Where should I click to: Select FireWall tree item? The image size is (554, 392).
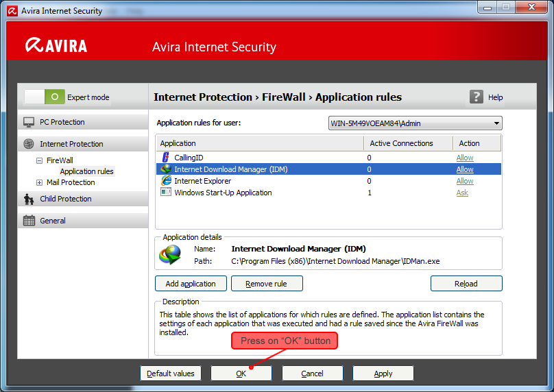pyautogui.click(x=60, y=160)
